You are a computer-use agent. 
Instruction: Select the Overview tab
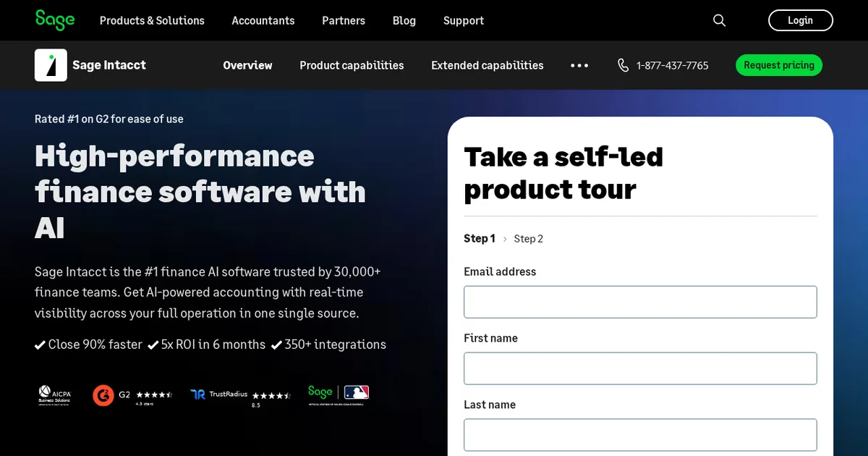pyautogui.click(x=247, y=65)
